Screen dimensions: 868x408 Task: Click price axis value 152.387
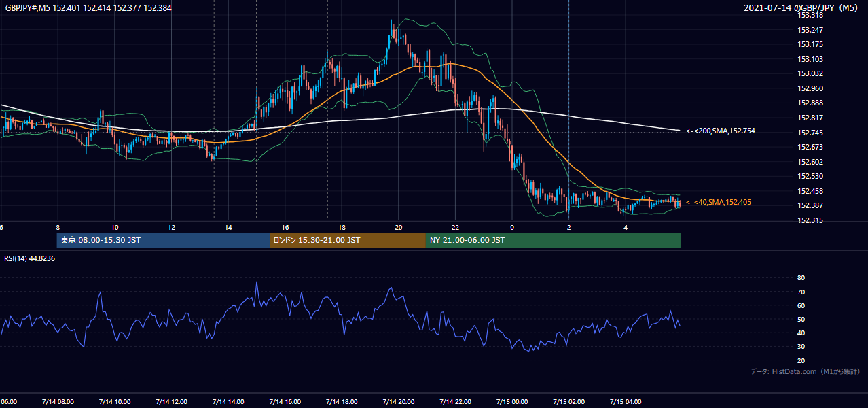click(810, 205)
